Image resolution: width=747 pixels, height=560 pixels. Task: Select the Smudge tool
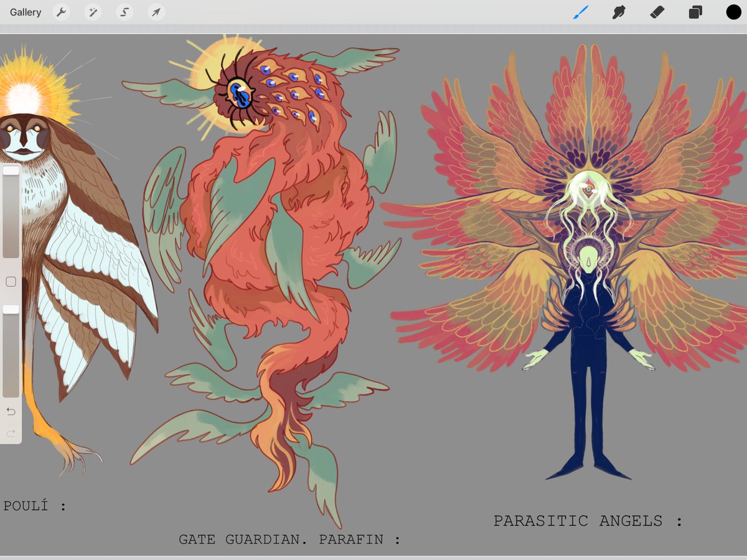[619, 12]
